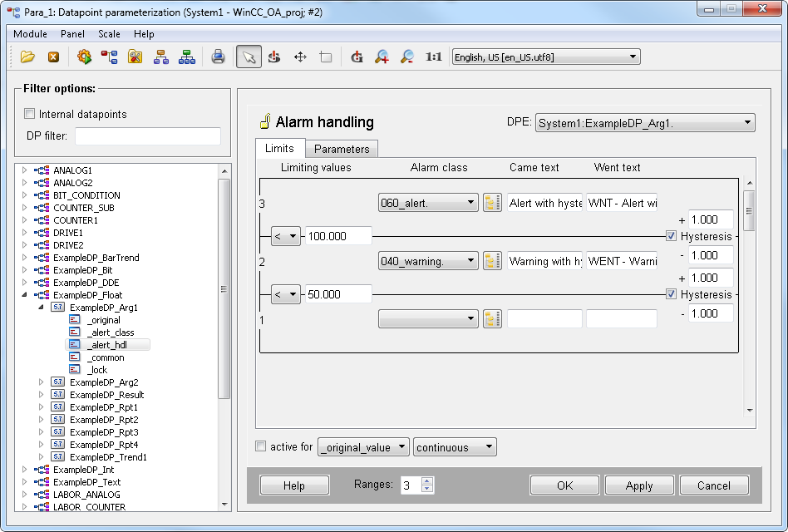Select the move cross-arrows tool

[300, 57]
